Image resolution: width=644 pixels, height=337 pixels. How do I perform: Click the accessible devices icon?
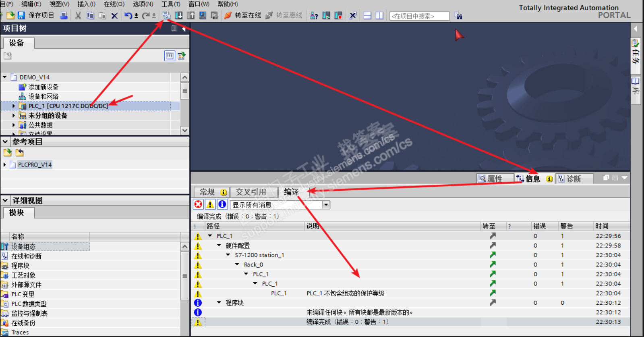[314, 15]
